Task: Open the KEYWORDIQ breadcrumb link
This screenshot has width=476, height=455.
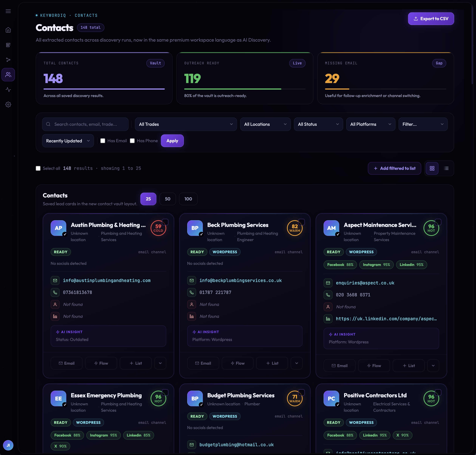Action: (53, 15)
